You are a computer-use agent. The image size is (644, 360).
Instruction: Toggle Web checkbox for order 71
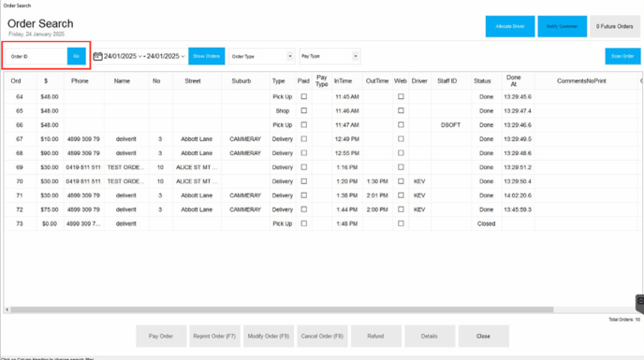point(401,195)
